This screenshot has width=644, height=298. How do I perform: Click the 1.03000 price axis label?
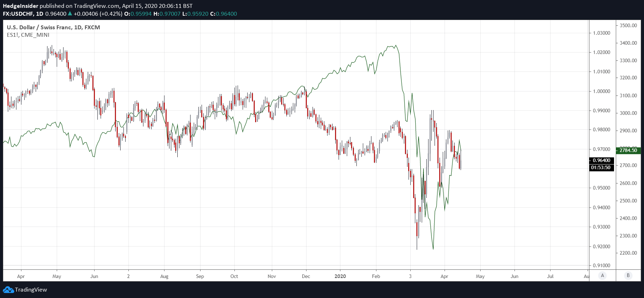(602, 33)
